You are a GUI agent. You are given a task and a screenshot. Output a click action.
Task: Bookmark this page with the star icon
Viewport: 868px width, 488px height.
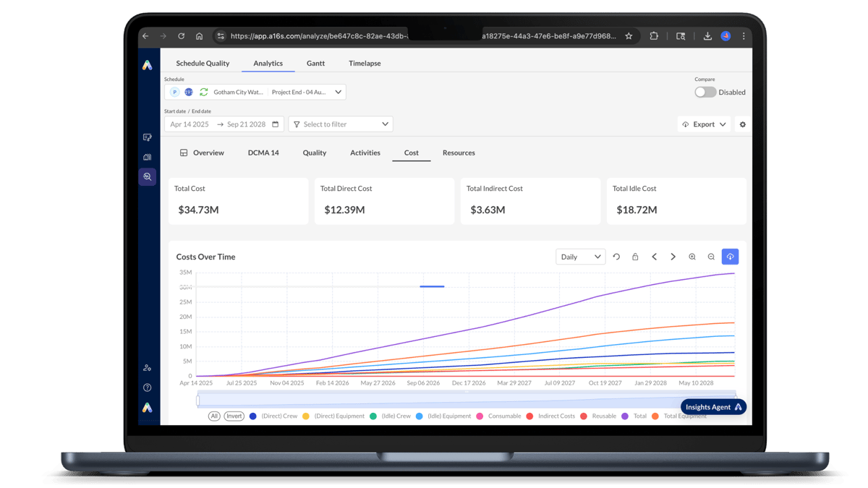tap(629, 36)
